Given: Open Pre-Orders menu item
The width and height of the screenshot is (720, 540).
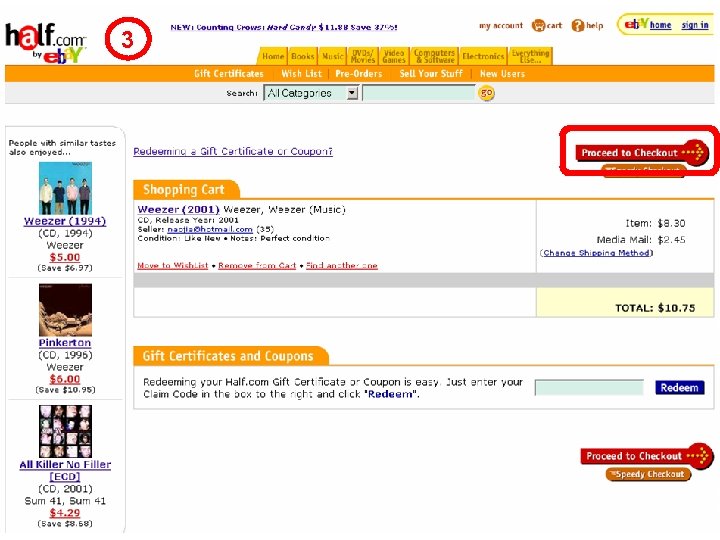Looking at the screenshot, I should (359, 74).
